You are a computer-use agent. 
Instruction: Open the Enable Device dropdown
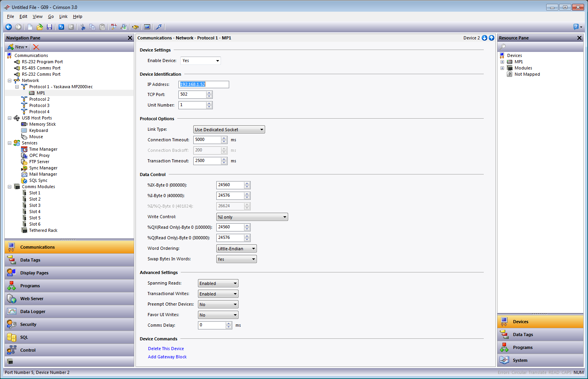coord(201,60)
